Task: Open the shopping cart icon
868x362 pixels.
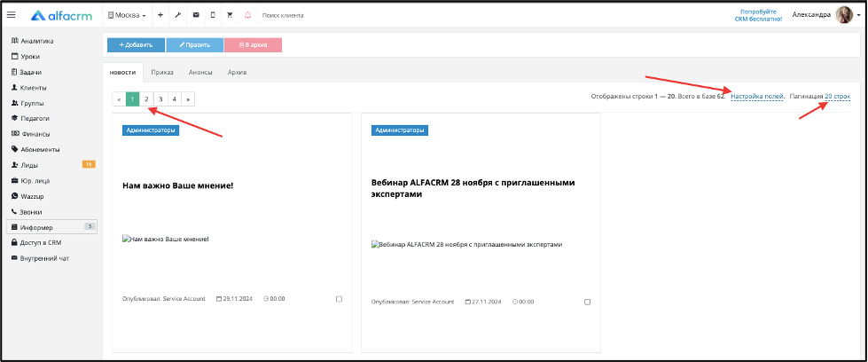Action: coord(230,15)
